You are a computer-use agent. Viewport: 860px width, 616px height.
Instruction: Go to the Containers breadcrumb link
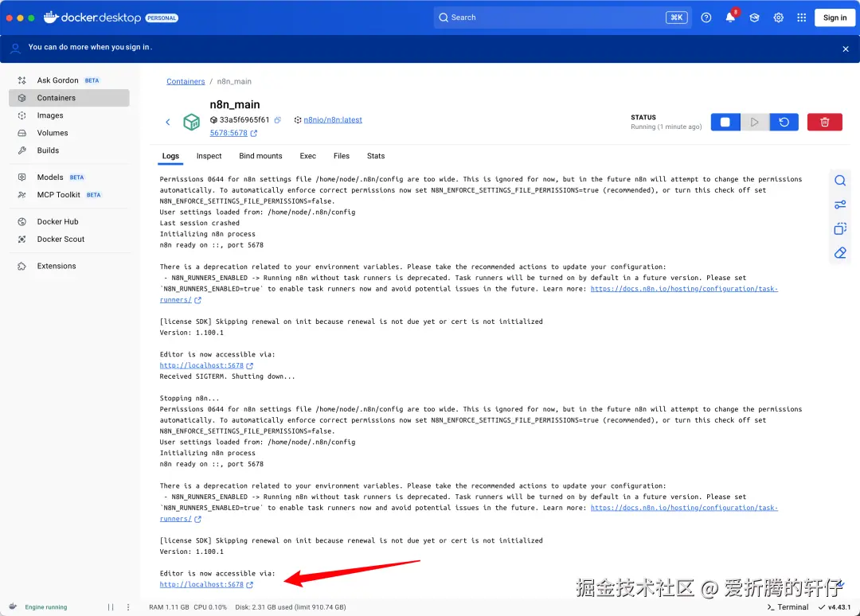click(x=186, y=81)
